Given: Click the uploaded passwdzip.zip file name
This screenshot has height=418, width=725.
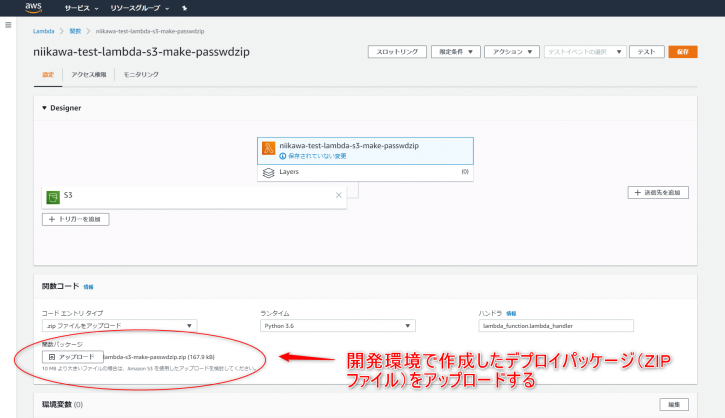Looking at the screenshot, I should tap(159, 357).
